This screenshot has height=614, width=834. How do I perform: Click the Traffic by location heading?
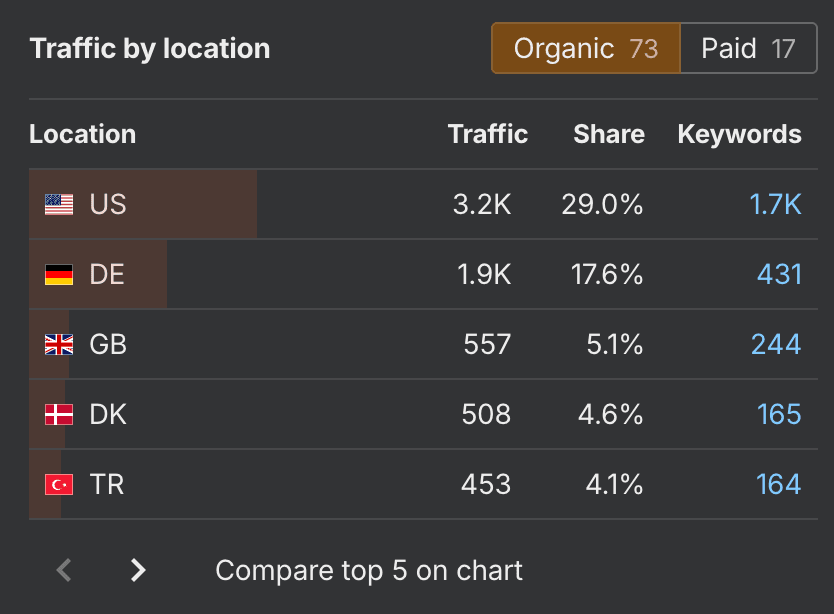click(x=150, y=49)
